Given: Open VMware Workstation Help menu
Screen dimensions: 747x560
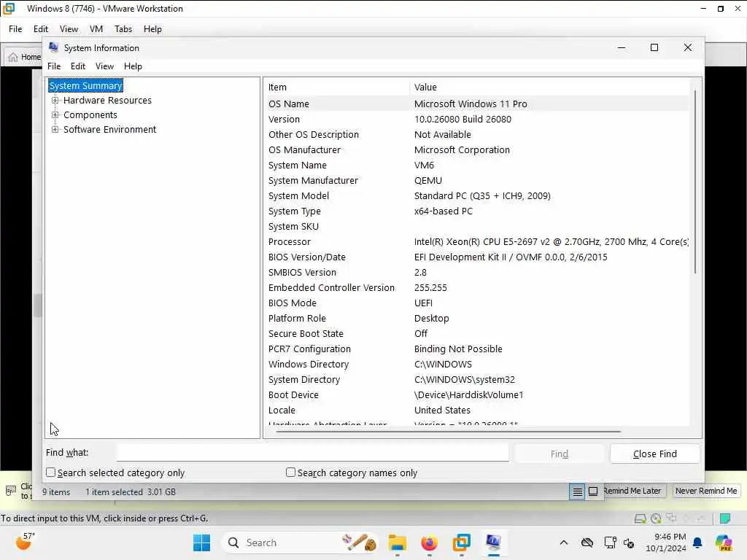Looking at the screenshot, I should pos(152,29).
